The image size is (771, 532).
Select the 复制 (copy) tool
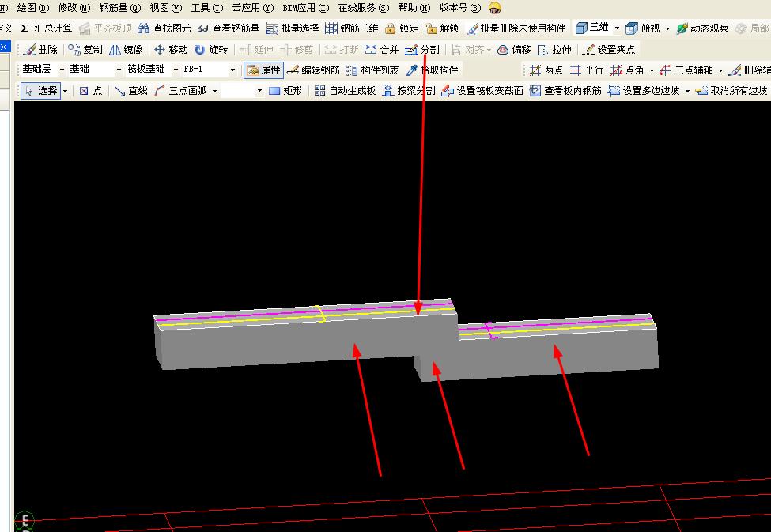point(85,50)
